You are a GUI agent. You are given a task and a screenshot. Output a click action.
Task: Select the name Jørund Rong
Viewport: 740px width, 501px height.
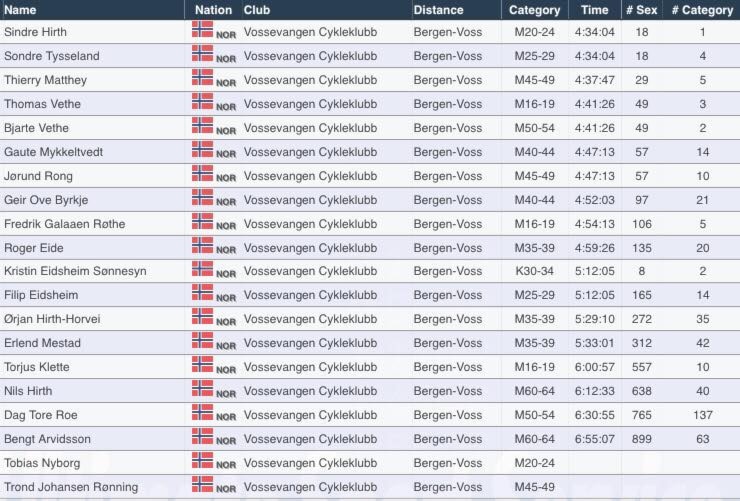38,176
